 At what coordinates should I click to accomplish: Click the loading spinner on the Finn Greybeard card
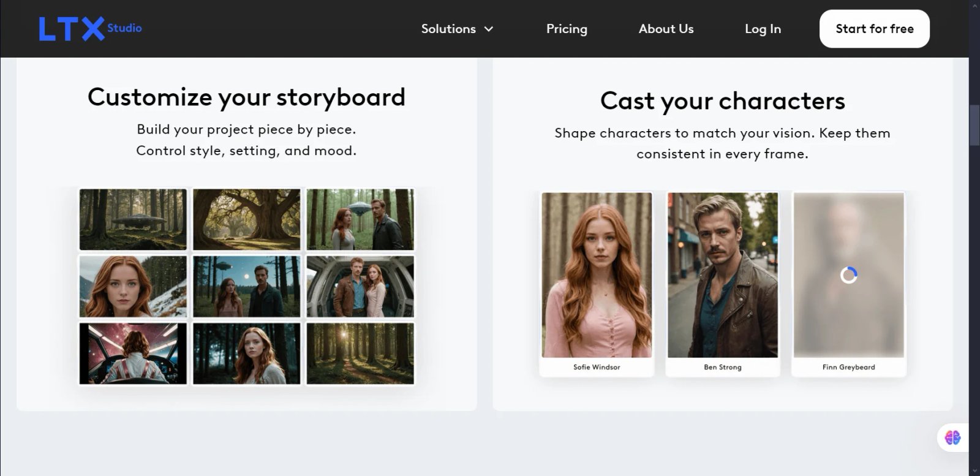click(848, 275)
